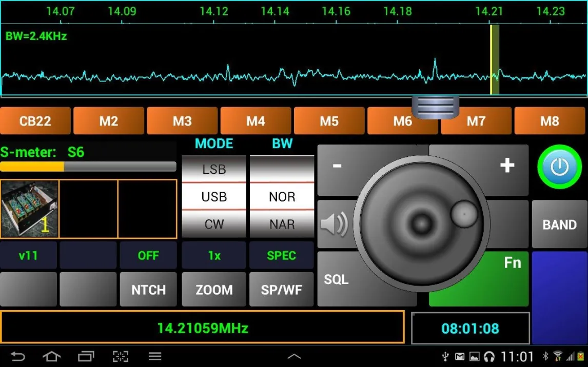Toggle the NTCH notch filter
This screenshot has width=588, height=367.
point(148,290)
